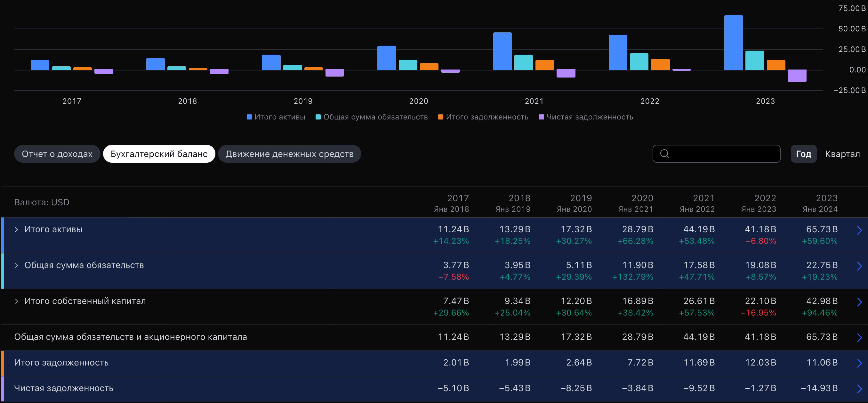Click blue Итого активы legend square
The height and width of the screenshot is (403, 868).
[249, 117]
